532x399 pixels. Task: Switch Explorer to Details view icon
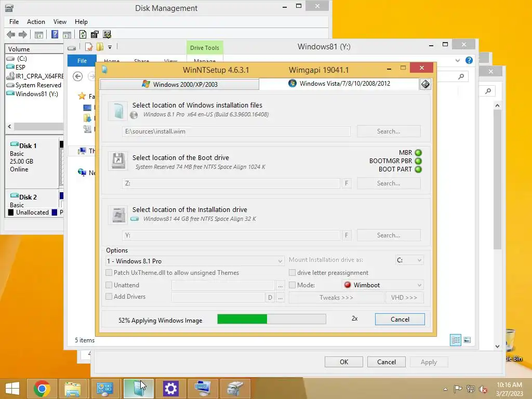(456, 340)
